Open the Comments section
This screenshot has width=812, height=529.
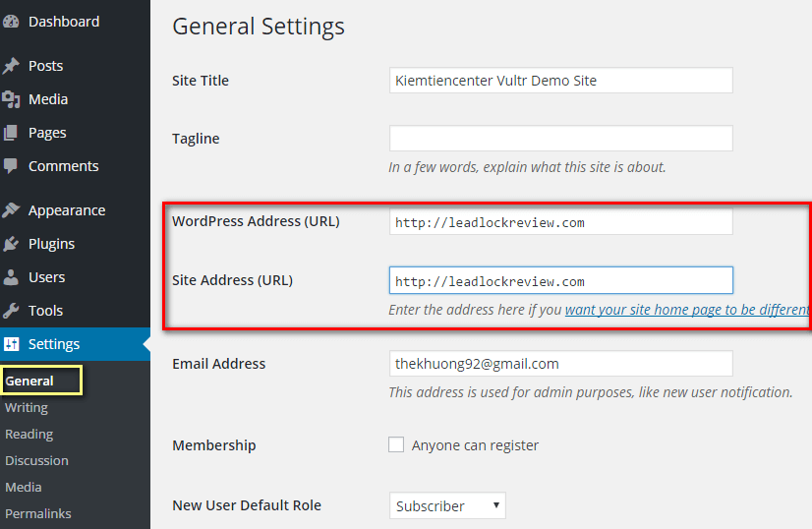click(63, 166)
